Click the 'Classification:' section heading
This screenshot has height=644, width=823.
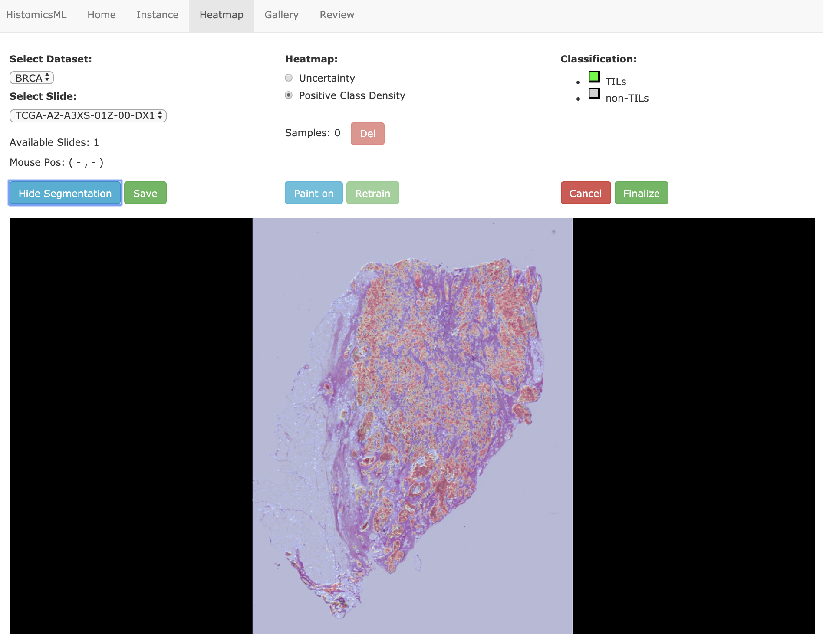tap(599, 59)
